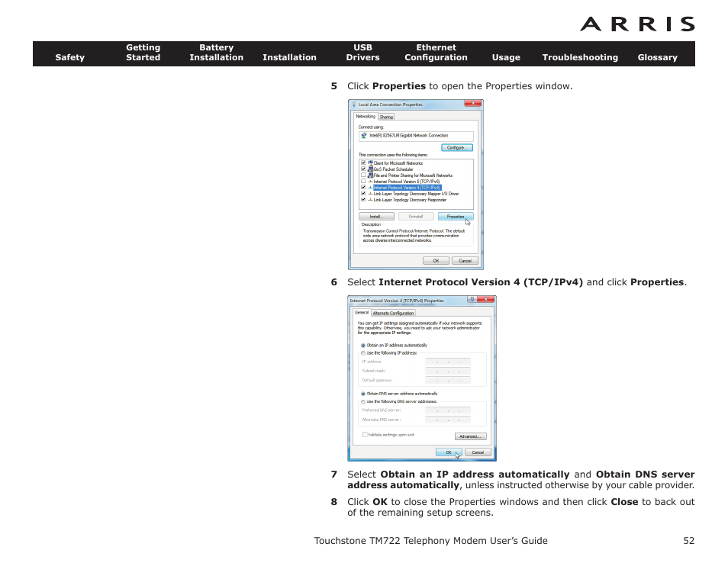Check Internet Protocol Version 6 checkbox
Screen dimensions: 728x563
(363, 182)
